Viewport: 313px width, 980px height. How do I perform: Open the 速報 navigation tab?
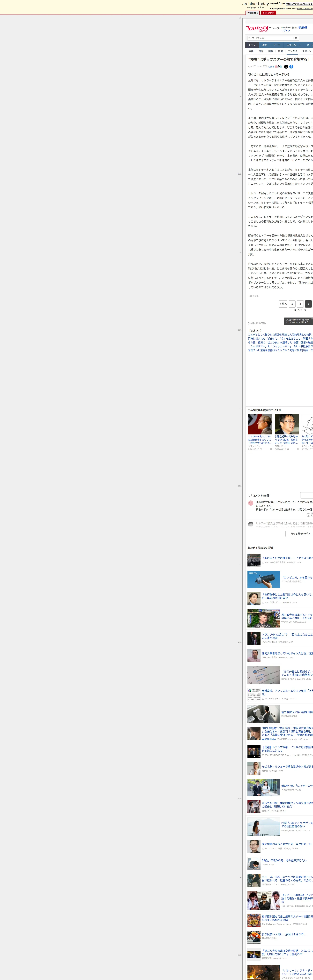264,45
